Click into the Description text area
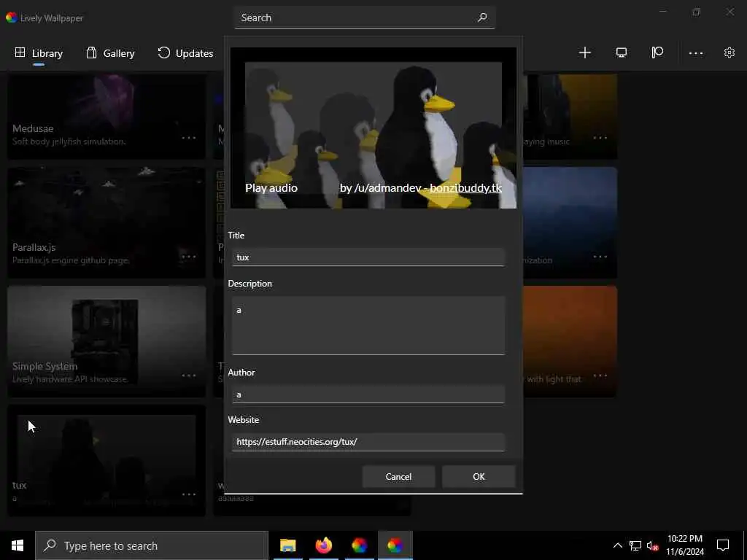The width and height of the screenshot is (747, 560). [368, 326]
